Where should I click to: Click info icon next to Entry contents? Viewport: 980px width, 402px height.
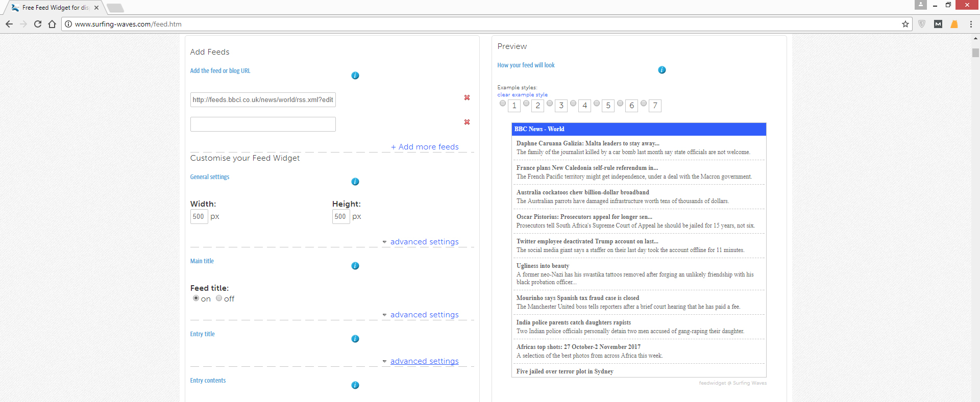[355, 385]
